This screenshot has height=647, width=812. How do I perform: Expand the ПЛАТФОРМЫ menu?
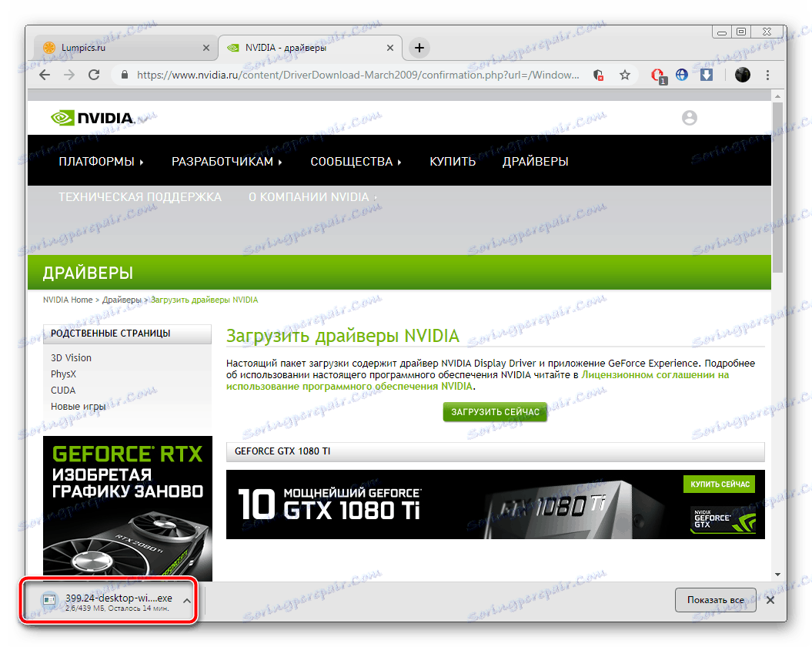coord(101,162)
